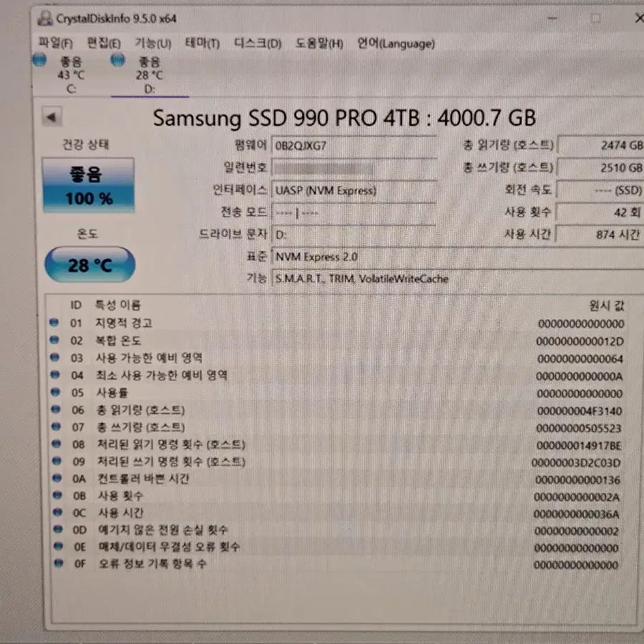The width and height of the screenshot is (644, 644).
Task: Click status dot for 09 처리된 쓰기 명령 횟수
Action: [x=57, y=461]
